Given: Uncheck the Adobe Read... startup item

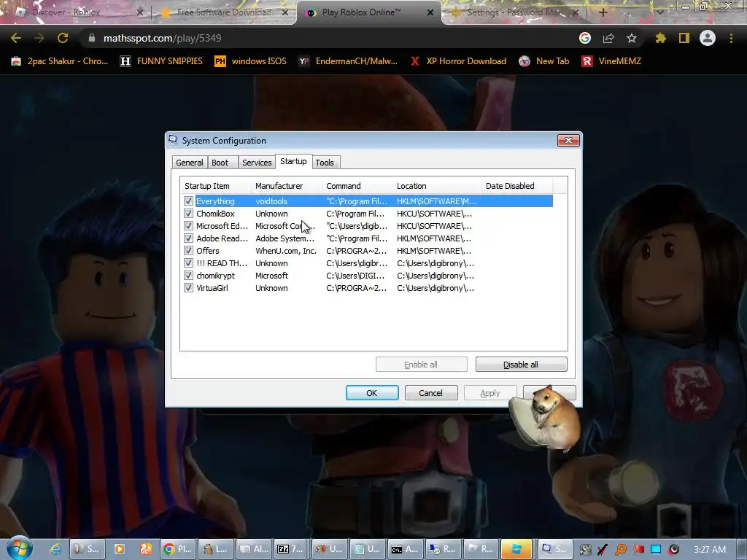Looking at the screenshot, I should pyautogui.click(x=189, y=238).
